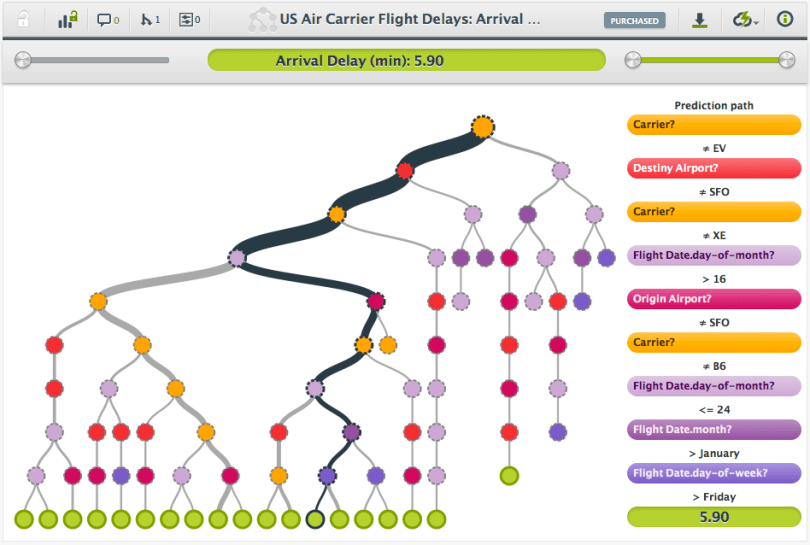Click the 'Flight Date.day-of-week?' path item
Image resolution: width=810 pixels, height=545 pixels.
click(714, 473)
